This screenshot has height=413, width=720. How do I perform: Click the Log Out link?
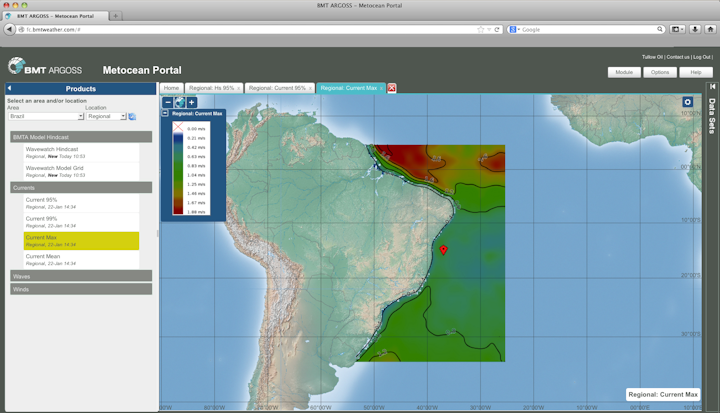point(702,57)
